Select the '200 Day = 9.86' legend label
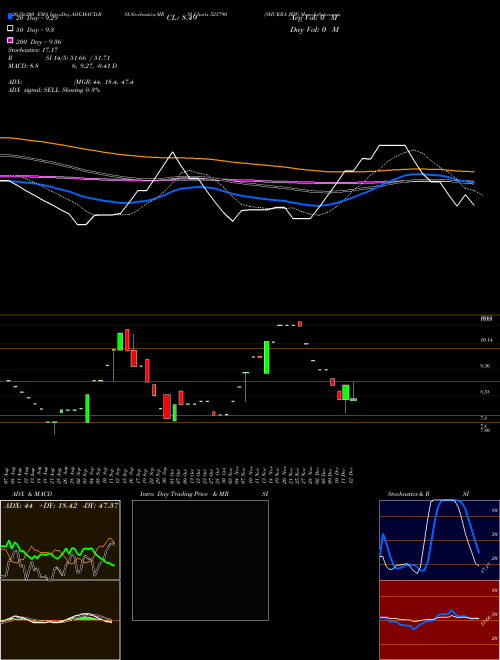 [38, 42]
